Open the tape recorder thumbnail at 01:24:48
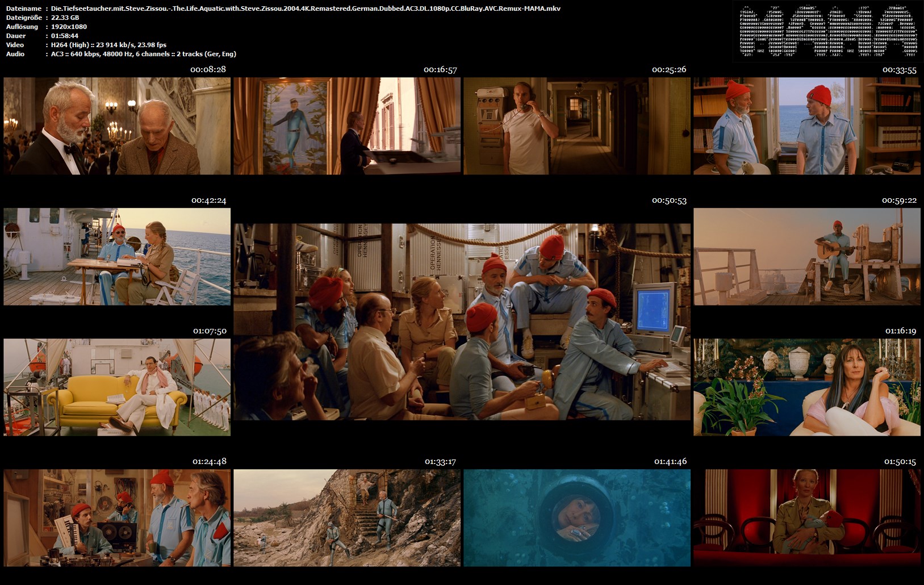This screenshot has height=585, width=924. pos(117,518)
